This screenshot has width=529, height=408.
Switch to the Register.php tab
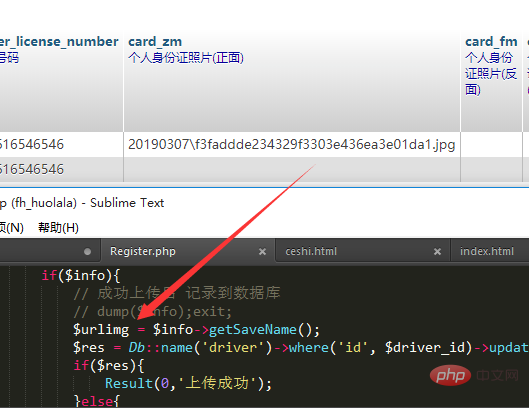(143, 251)
